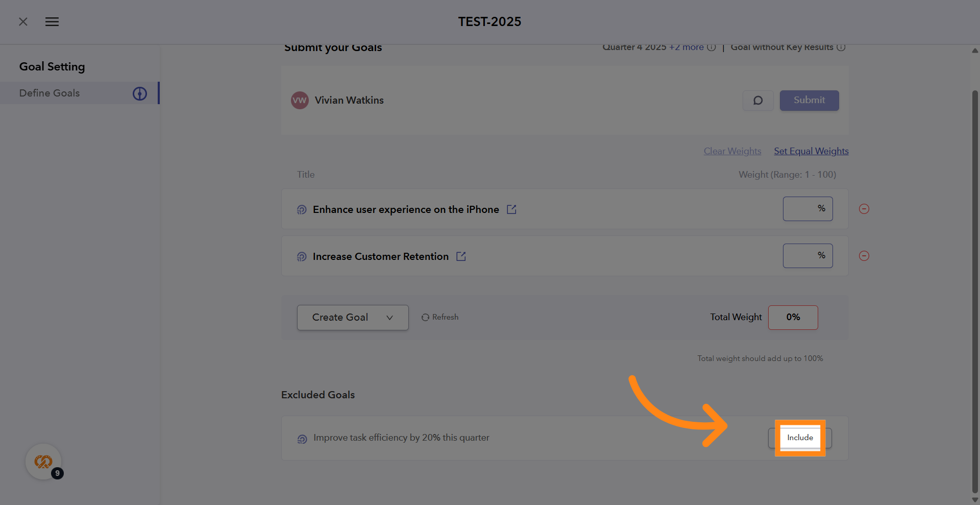
Task: Click the goal icon beside Improve task efficiency
Action: point(301,438)
